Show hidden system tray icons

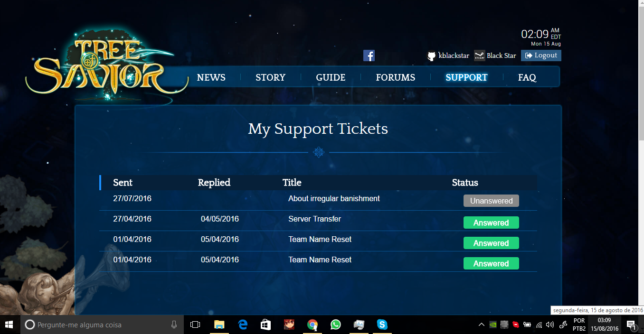tap(481, 325)
